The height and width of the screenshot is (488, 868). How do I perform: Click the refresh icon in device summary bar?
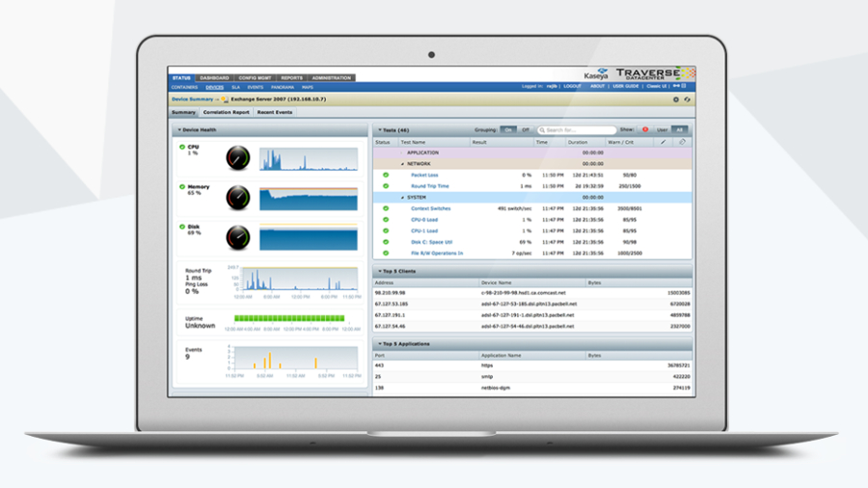tap(687, 99)
